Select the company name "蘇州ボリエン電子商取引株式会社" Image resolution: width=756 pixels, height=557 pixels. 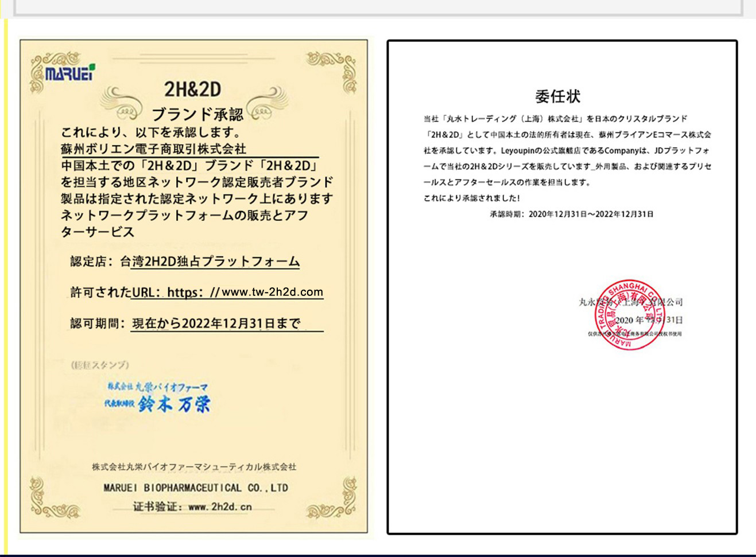tap(154, 149)
